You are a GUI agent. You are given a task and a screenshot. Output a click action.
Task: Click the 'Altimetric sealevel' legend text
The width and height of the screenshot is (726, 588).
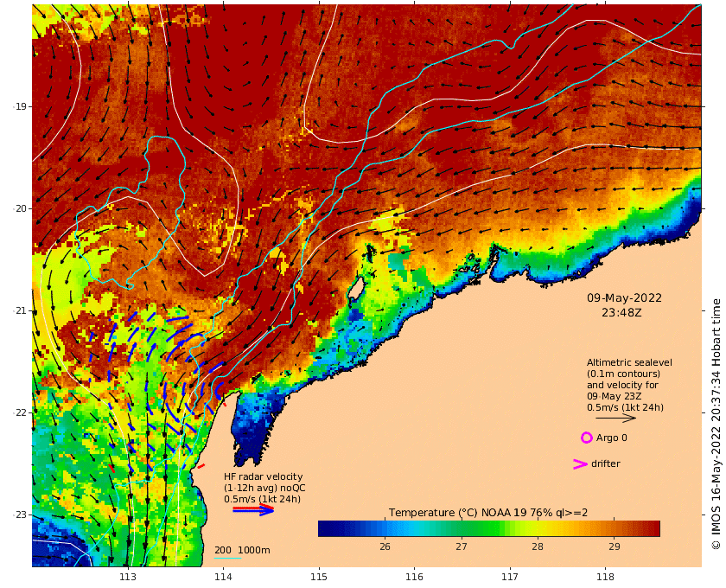pos(629,362)
